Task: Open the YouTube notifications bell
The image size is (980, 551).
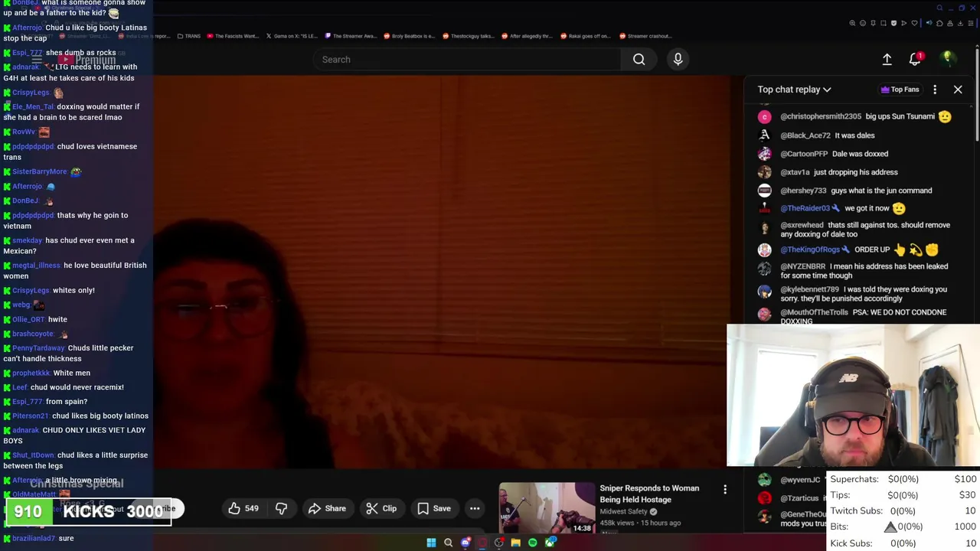Action: (915, 59)
